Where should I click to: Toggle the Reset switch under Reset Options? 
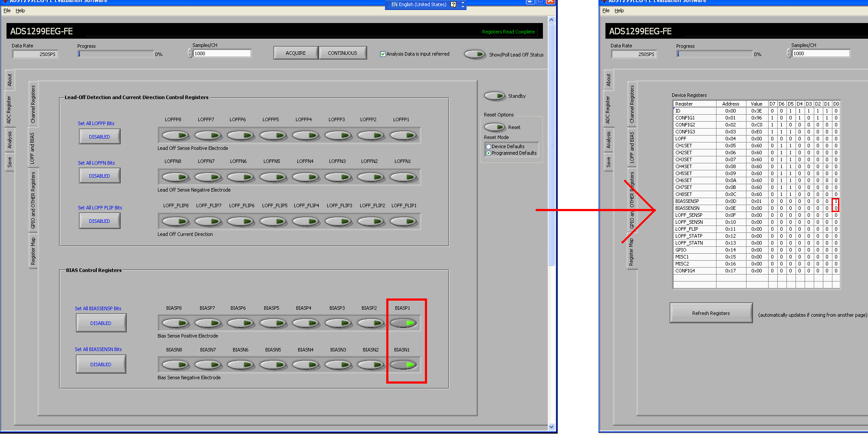(495, 127)
